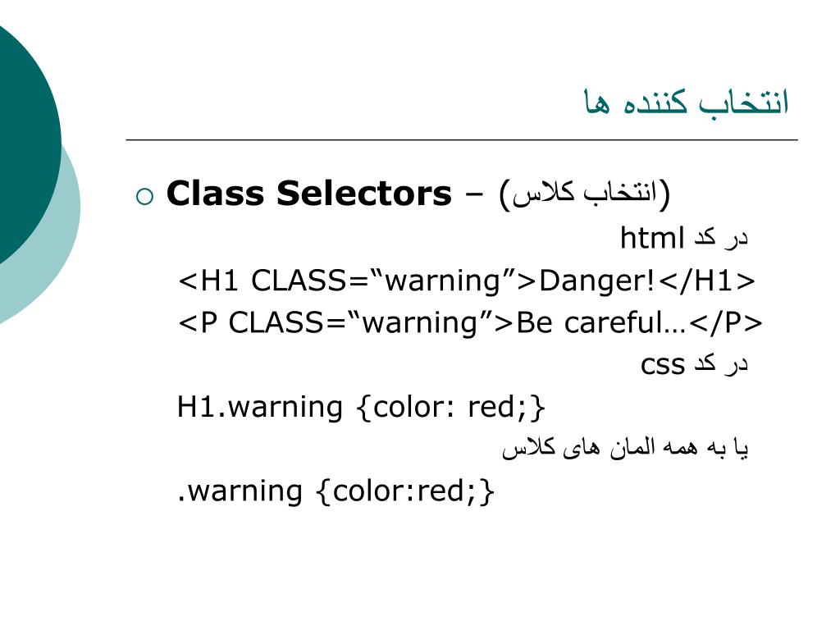Click the H1.warning CSS rule
This screenshot has width=840, height=630.
[361, 407]
